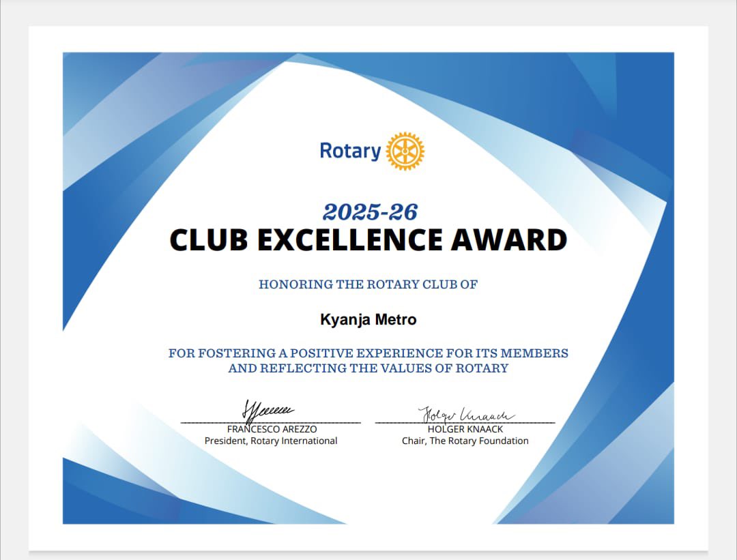Viewport: 737px width, 560px height.
Task: Click the blue 'Rotary' wordmark
Action: click(350, 151)
